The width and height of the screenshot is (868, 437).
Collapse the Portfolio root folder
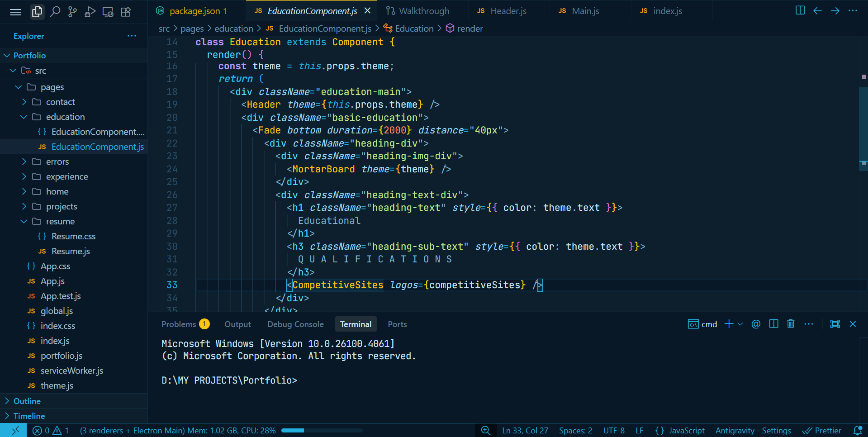coord(7,55)
